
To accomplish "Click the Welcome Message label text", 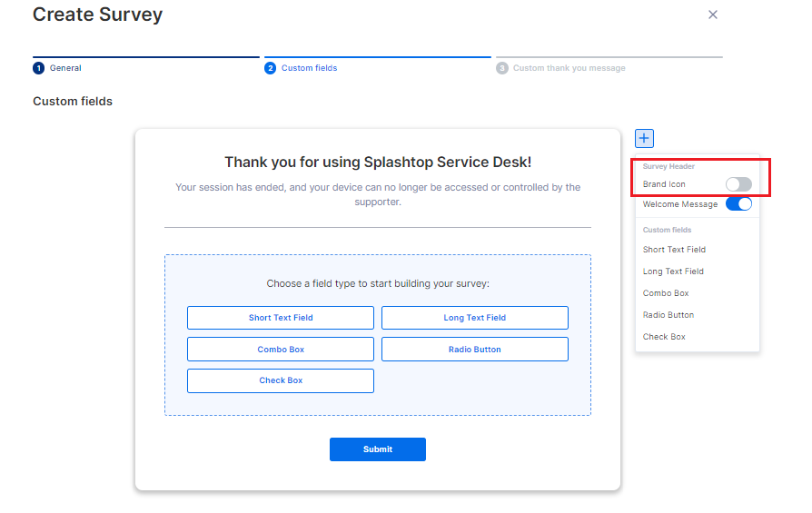I will tap(680, 204).
